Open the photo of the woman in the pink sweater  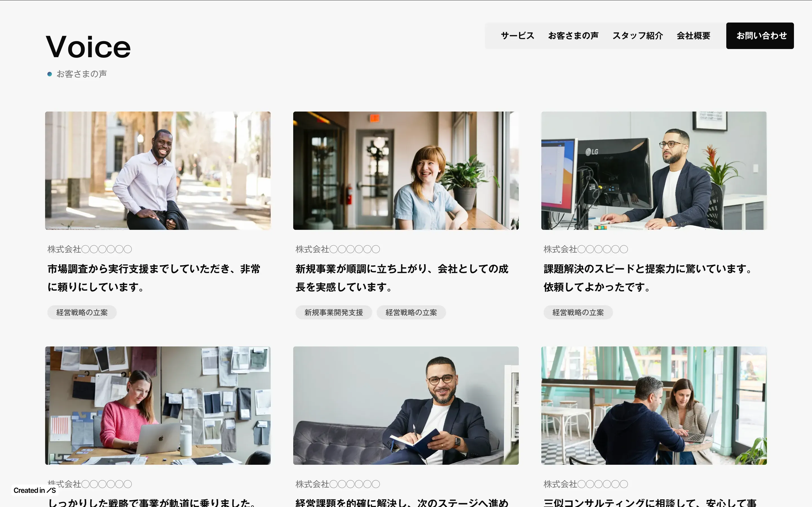coord(157,405)
